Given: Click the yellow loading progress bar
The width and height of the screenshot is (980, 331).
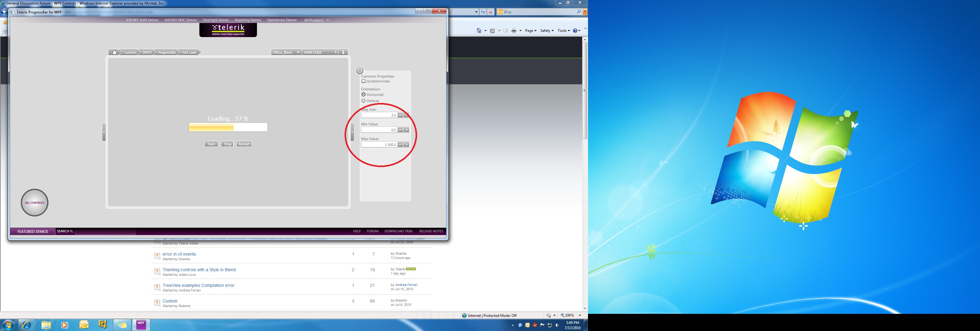Looking at the screenshot, I should pos(228,127).
